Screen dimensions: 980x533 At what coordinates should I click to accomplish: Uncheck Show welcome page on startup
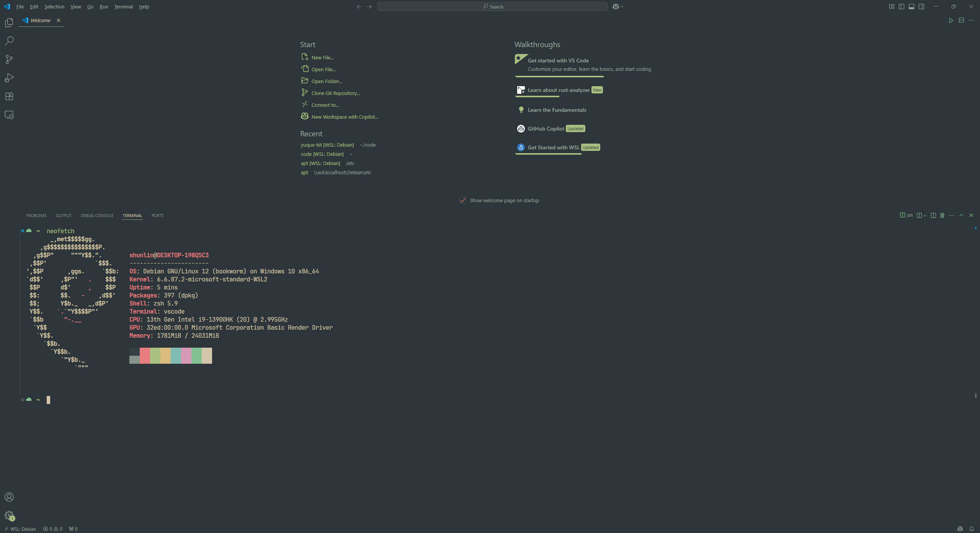point(463,200)
